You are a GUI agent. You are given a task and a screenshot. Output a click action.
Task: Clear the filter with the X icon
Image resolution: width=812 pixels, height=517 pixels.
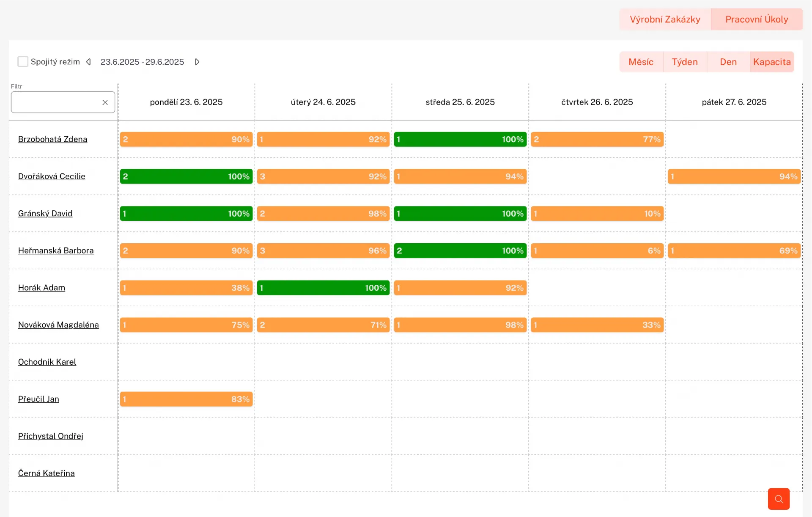point(105,102)
